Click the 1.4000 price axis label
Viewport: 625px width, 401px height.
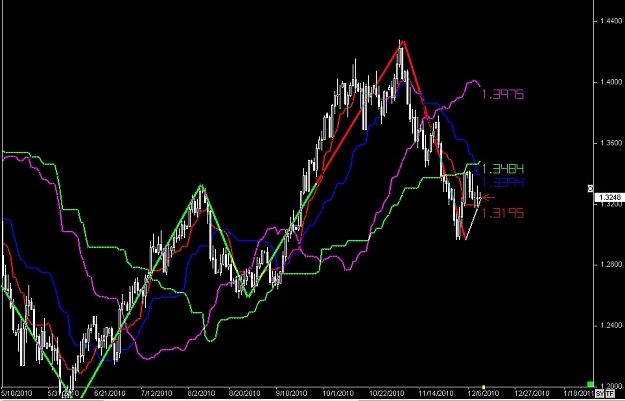coord(613,82)
